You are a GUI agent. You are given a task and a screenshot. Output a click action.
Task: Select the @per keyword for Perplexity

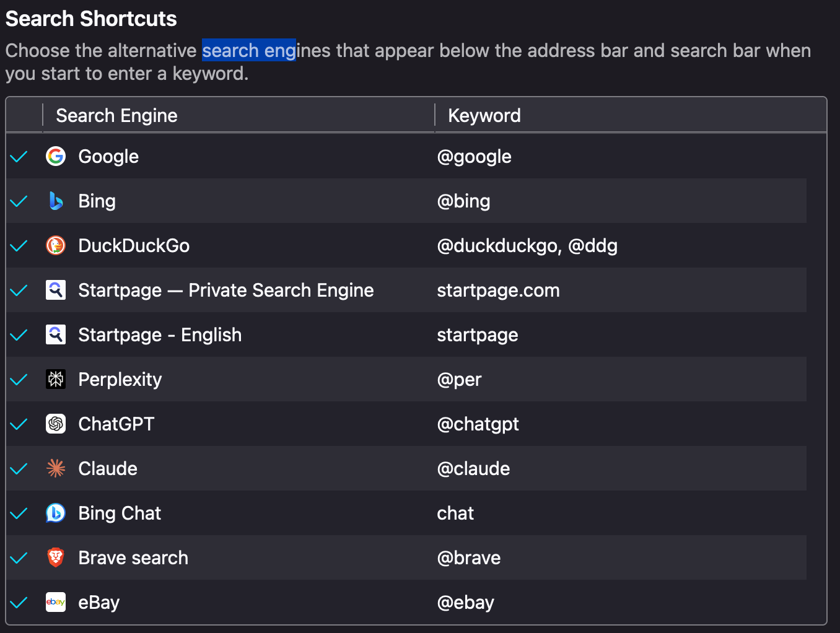[x=459, y=379]
